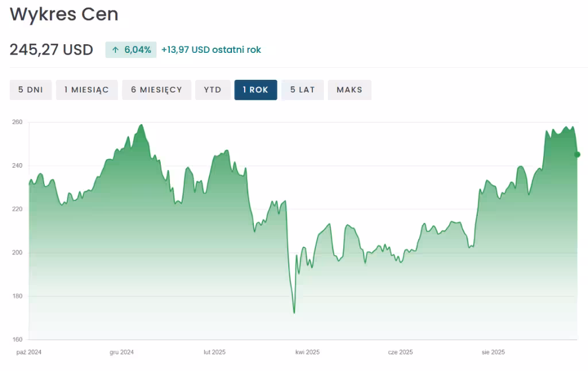Show year-to-date with YTD button
588x371 pixels.
[212, 90]
